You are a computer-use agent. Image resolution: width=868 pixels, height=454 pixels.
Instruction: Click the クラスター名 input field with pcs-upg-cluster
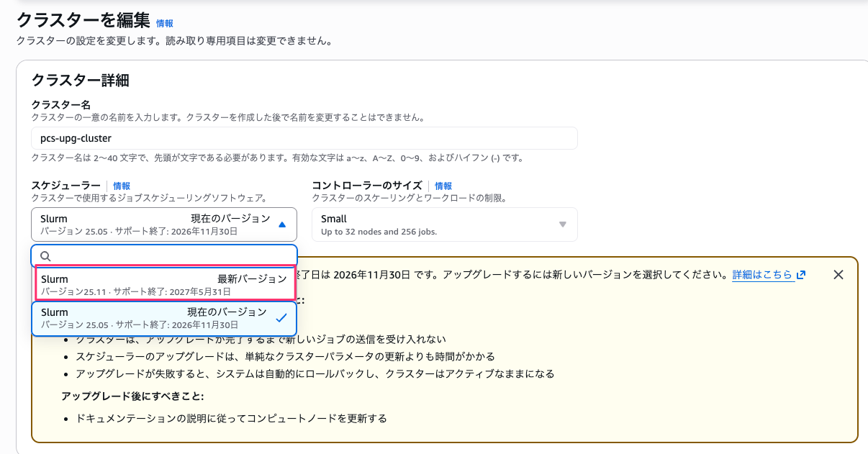click(x=304, y=138)
